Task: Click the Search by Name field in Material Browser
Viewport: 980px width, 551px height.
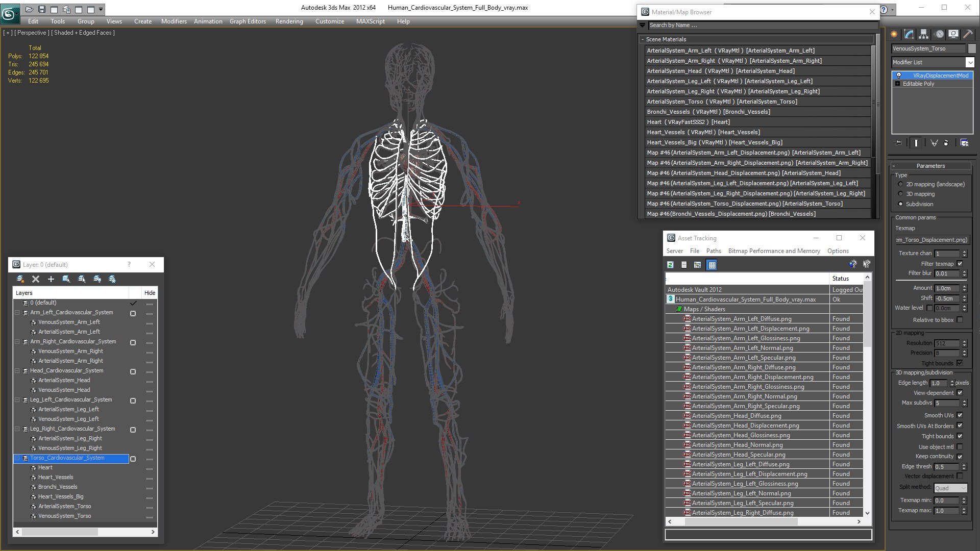Action: tap(762, 25)
